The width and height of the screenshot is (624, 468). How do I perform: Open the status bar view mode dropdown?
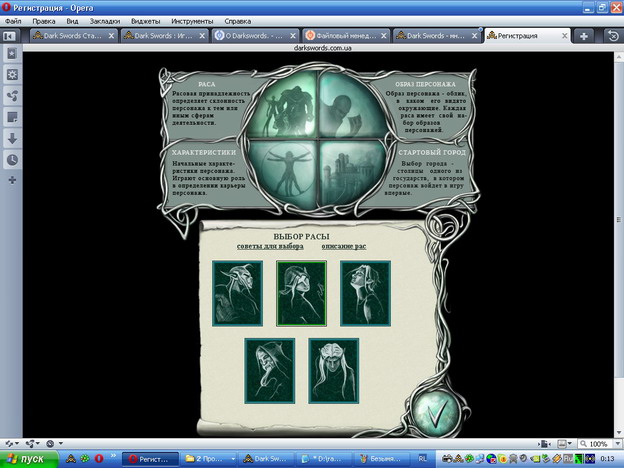[564, 444]
